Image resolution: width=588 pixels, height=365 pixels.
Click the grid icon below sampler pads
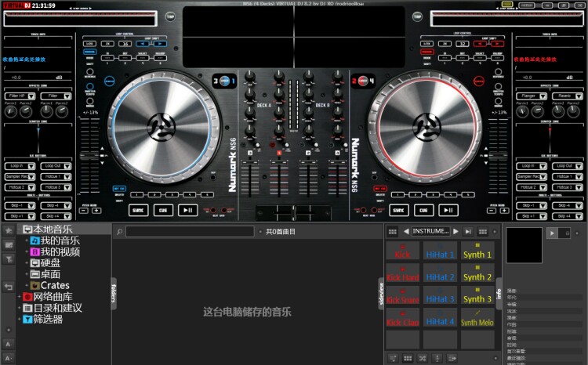tap(408, 359)
